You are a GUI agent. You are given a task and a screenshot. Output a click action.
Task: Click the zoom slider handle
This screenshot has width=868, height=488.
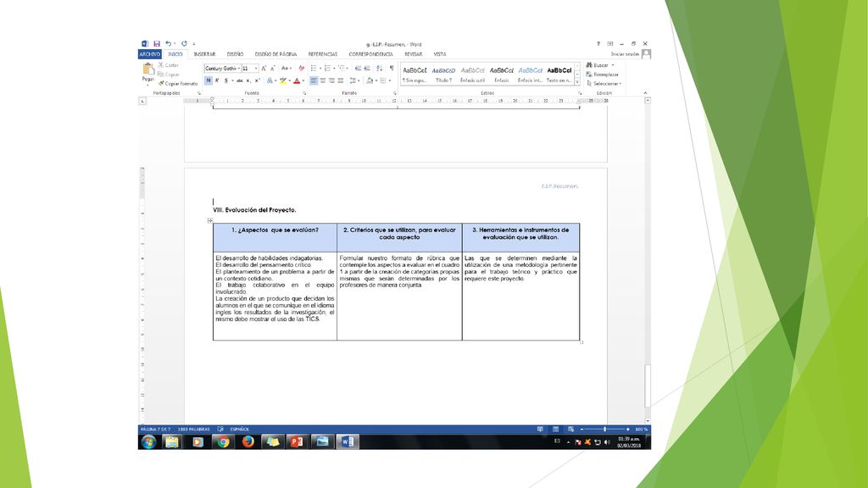pyautogui.click(x=604, y=430)
